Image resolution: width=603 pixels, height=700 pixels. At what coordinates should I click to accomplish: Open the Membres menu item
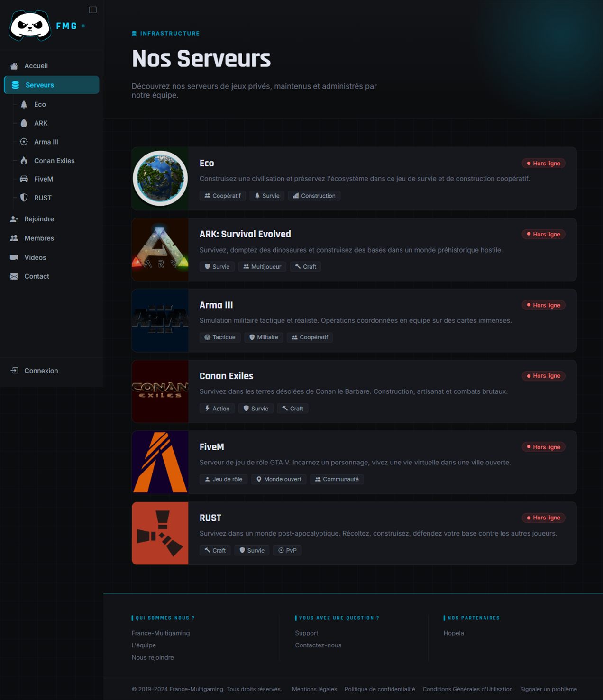pyautogui.click(x=52, y=238)
